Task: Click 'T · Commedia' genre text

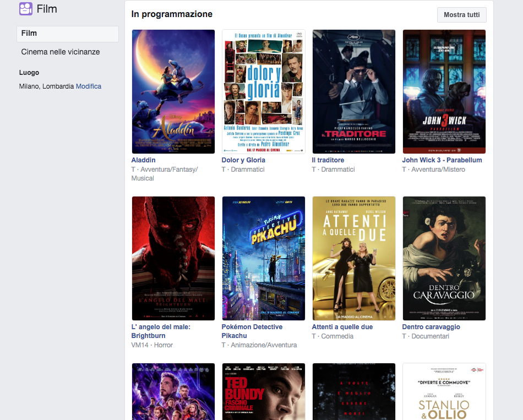Action: [x=333, y=336]
